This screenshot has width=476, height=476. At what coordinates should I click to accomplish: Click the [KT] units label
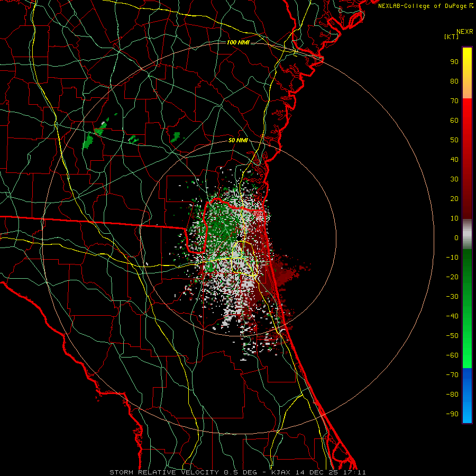point(451,36)
